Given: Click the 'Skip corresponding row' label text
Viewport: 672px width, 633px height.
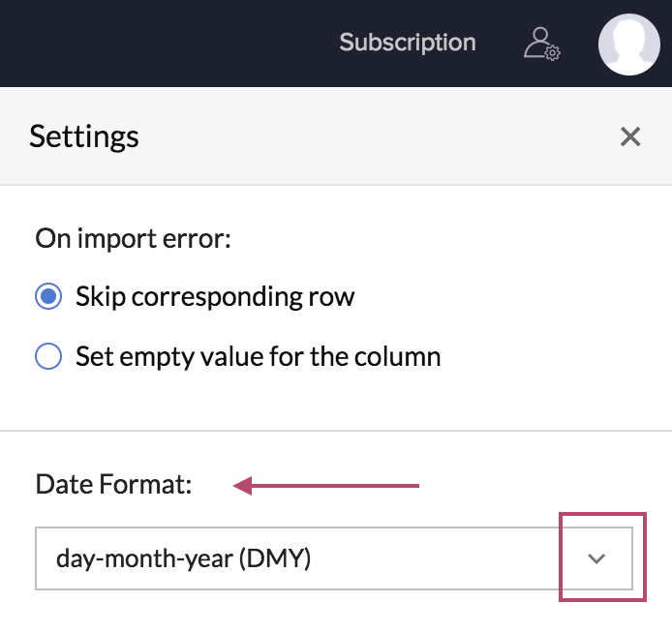Looking at the screenshot, I should pyautogui.click(x=215, y=296).
